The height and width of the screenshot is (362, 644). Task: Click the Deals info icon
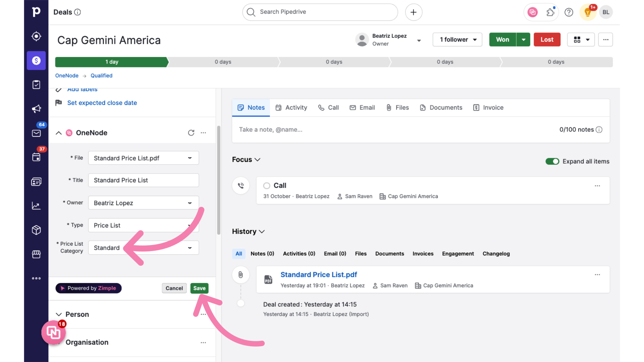[x=77, y=12]
